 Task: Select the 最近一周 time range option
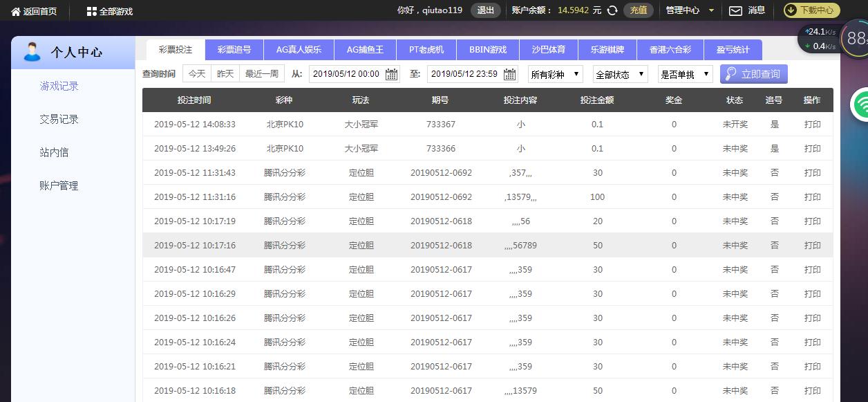pos(262,74)
